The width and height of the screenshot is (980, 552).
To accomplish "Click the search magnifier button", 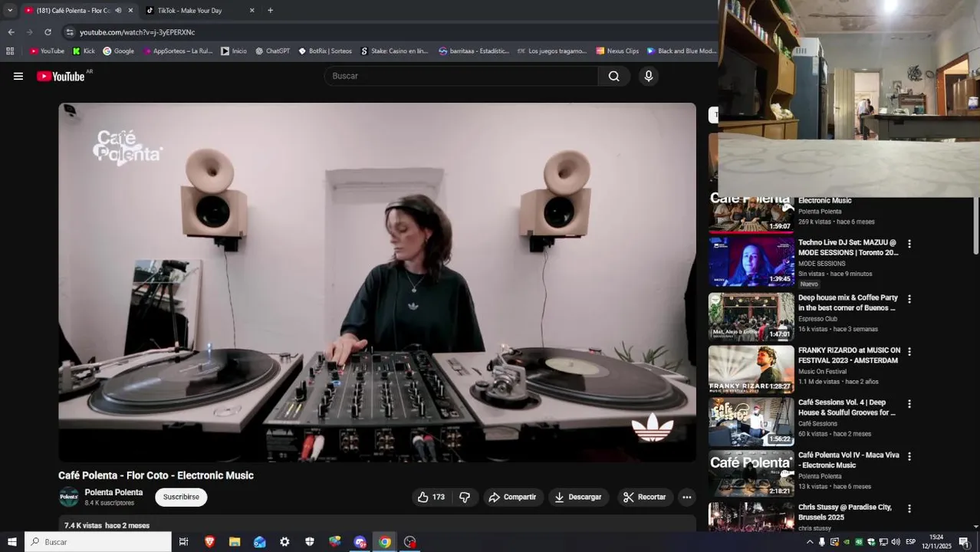I will tap(614, 76).
